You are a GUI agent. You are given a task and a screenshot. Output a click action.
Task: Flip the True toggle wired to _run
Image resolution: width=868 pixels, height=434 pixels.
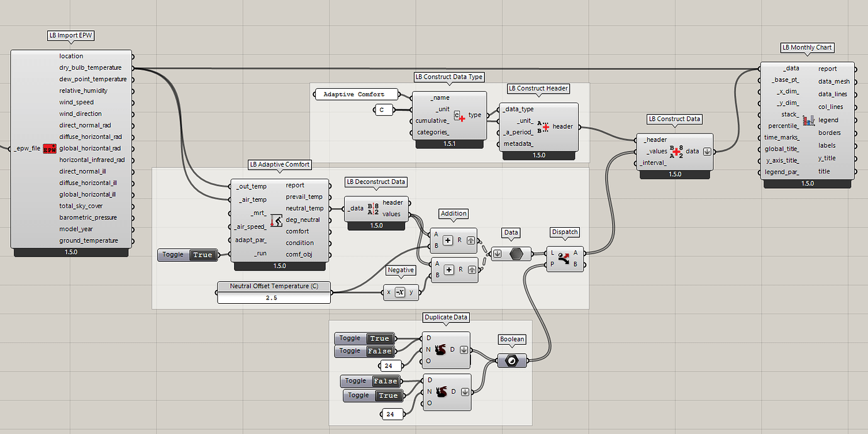pyautogui.click(x=203, y=255)
